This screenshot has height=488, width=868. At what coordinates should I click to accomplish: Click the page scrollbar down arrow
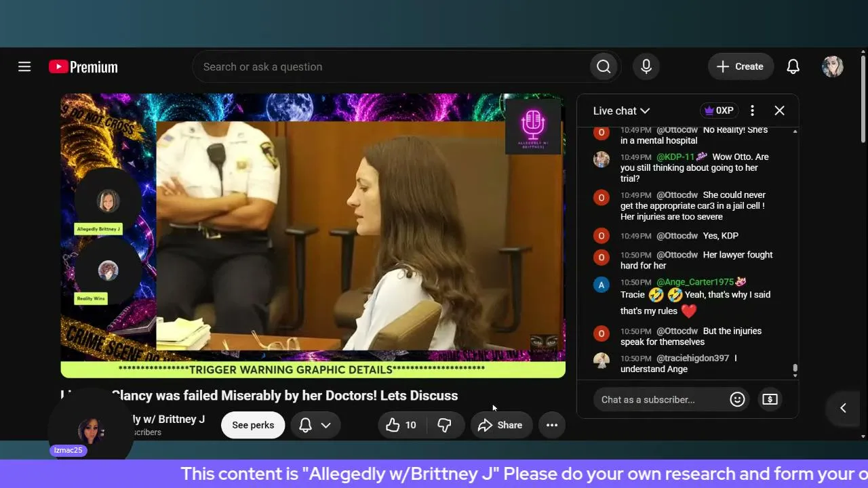(863, 436)
